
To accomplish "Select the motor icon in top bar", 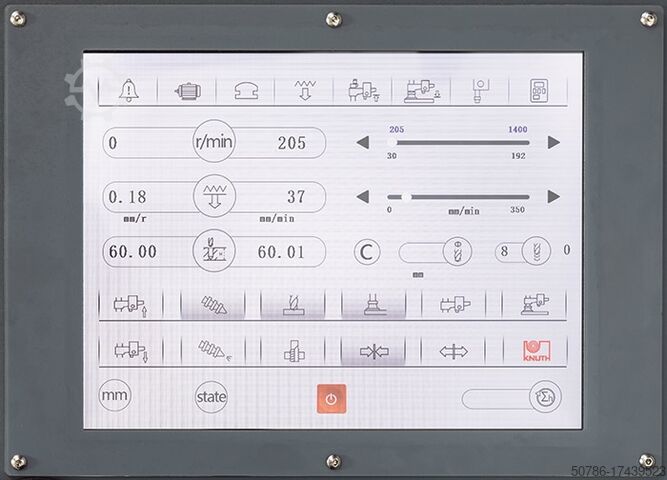I will tap(188, 91).
